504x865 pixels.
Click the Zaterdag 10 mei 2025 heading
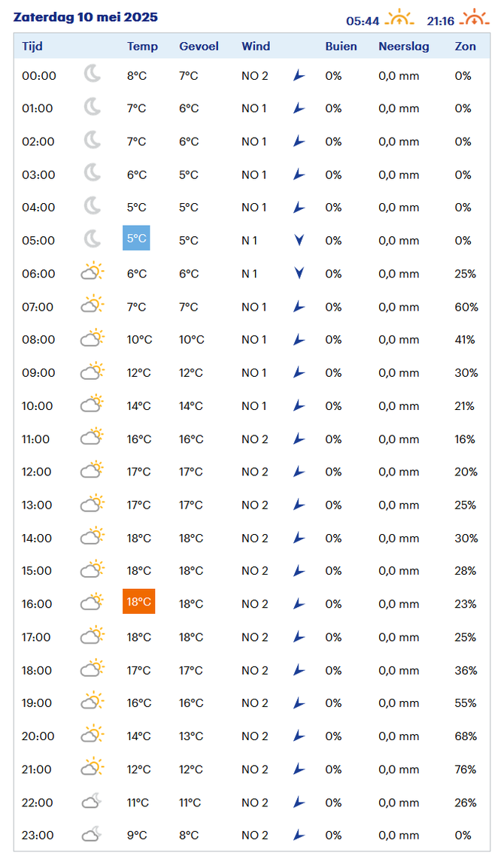point(86,17)
